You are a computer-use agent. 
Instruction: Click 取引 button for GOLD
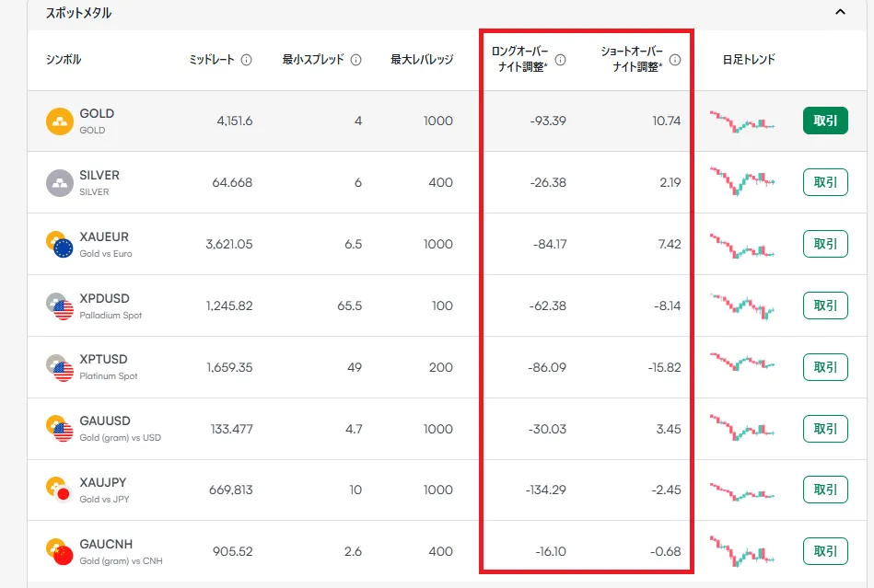pos(825,121)
